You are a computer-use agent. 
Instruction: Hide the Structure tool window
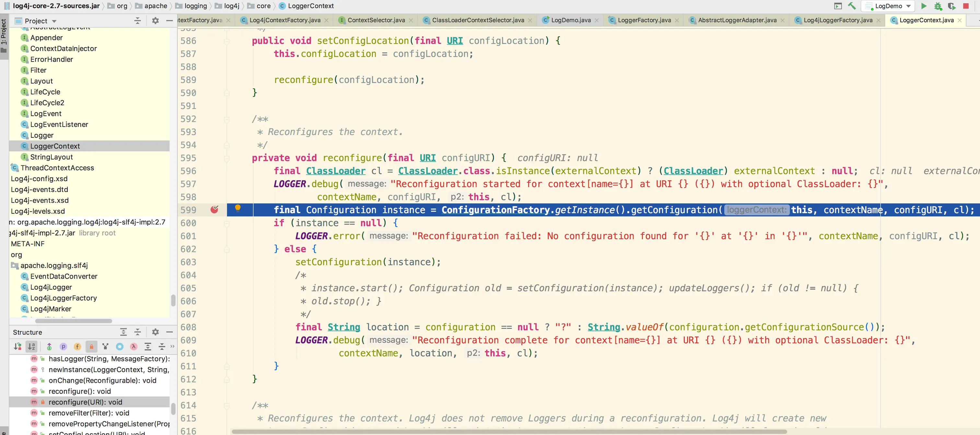(169, 332)
